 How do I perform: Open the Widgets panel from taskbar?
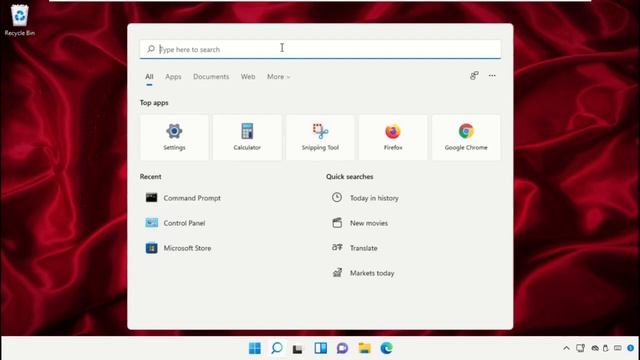click(320, 348)
